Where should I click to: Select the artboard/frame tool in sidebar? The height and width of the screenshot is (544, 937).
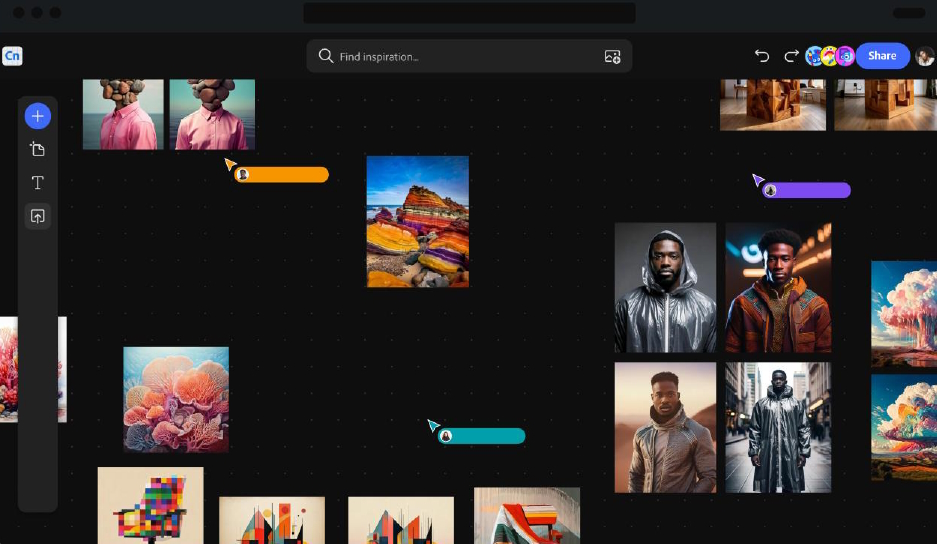[38, 149]
